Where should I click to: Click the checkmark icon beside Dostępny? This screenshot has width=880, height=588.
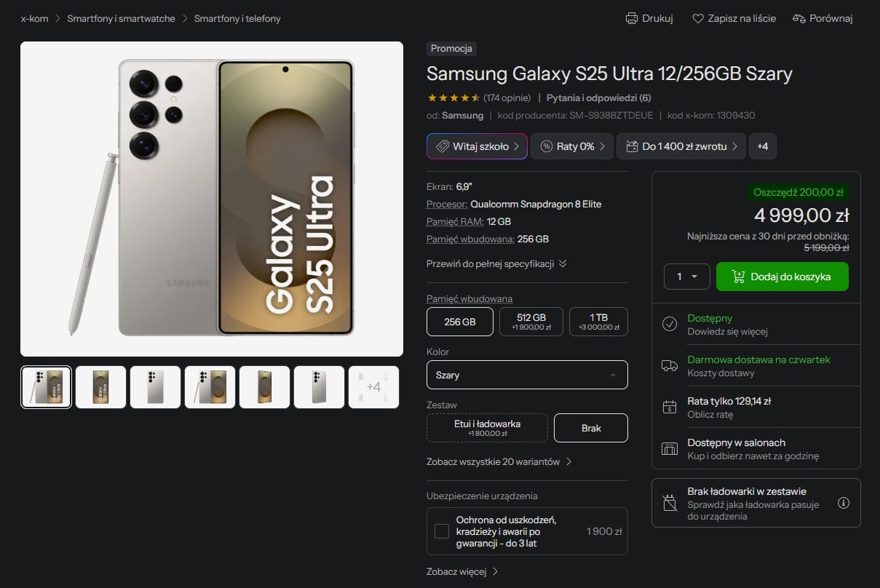pyautogui.click(x=670, y=324)
